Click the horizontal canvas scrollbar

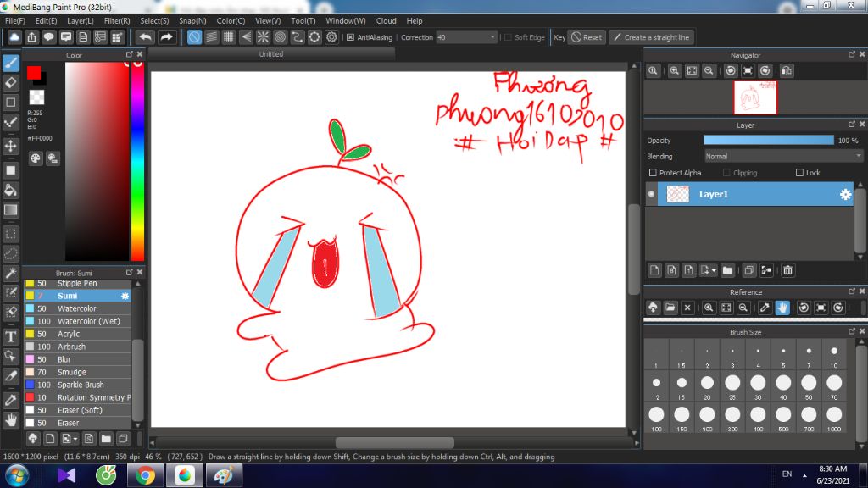point(394,442)
